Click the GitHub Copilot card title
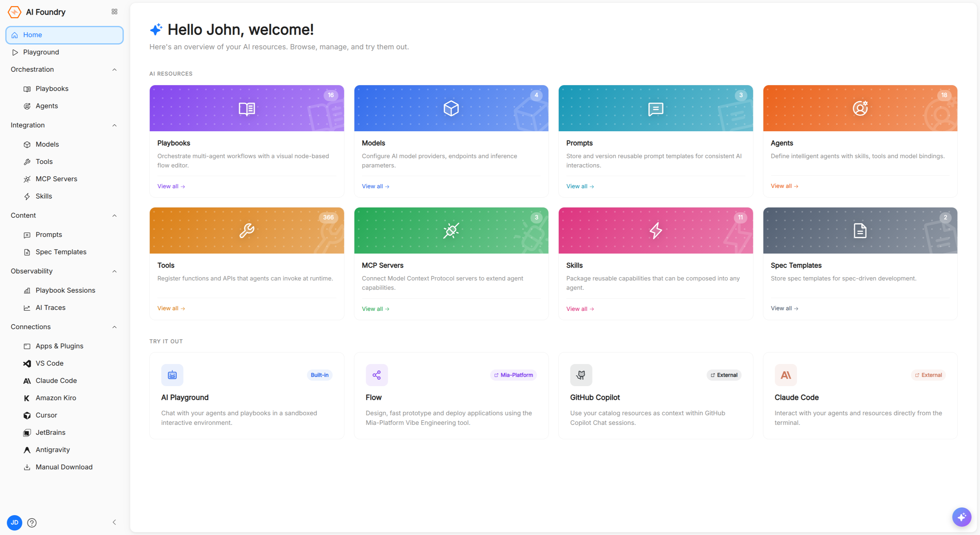The height and width of the screenshot is (535, 980). pyautogui.click(x=595, y=397)
